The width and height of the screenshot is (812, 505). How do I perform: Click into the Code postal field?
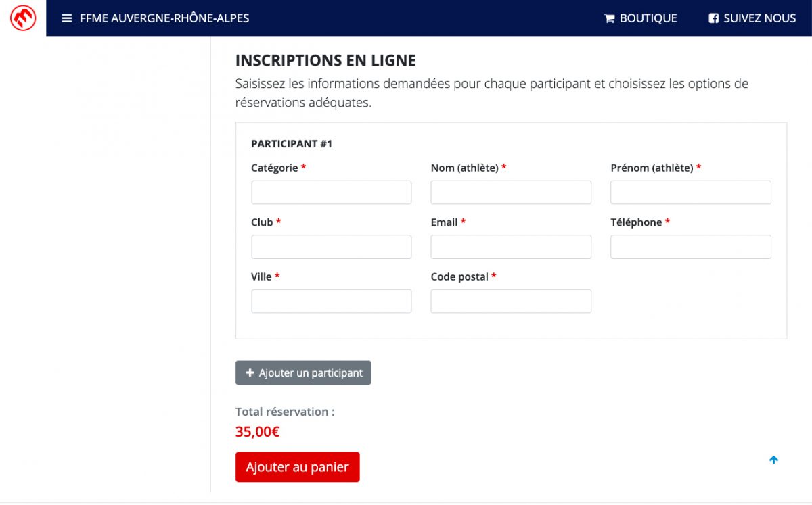click(511, 302)
